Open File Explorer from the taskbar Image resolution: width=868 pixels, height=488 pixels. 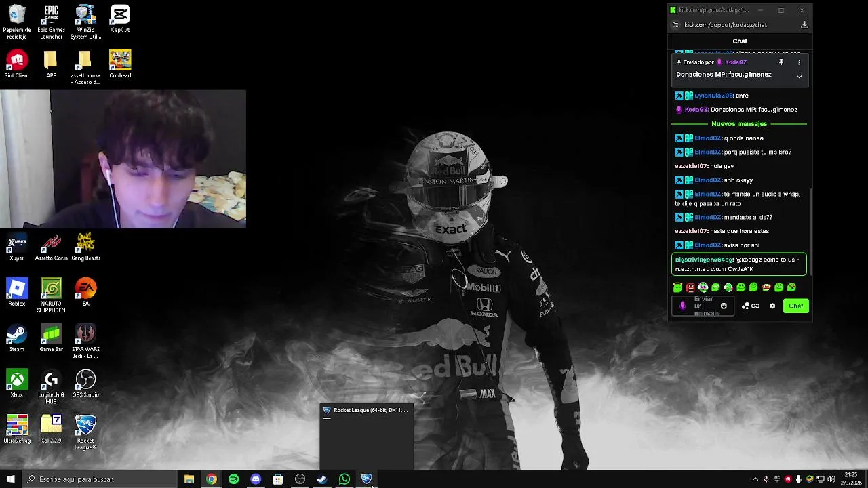pyautogui.click(x=189, y=479)
